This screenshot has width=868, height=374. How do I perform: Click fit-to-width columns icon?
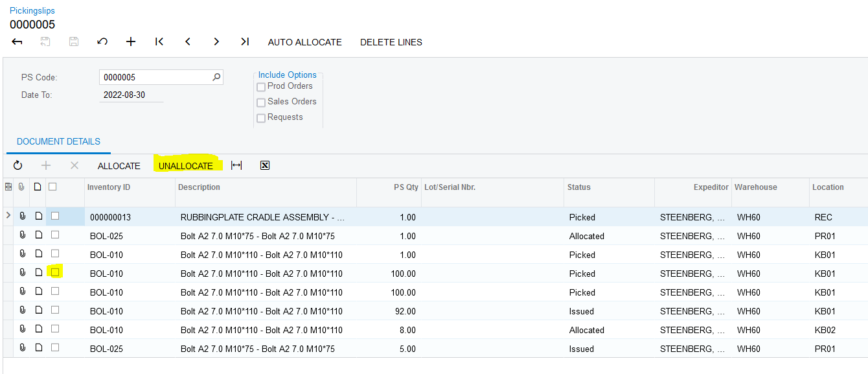pyautogui.click(x=236, y=166)
